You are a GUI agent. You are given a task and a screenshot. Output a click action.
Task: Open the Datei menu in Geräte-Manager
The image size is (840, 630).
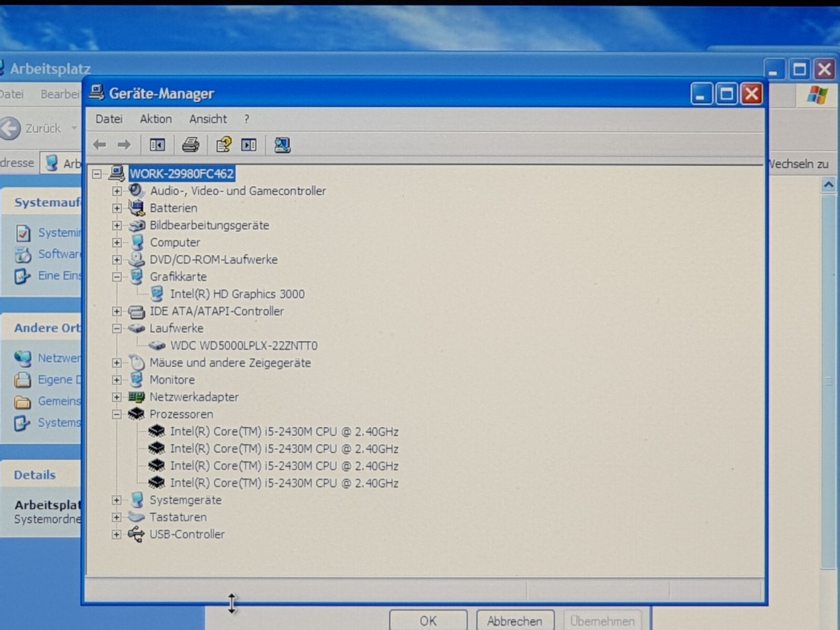[x=109, y=119]
